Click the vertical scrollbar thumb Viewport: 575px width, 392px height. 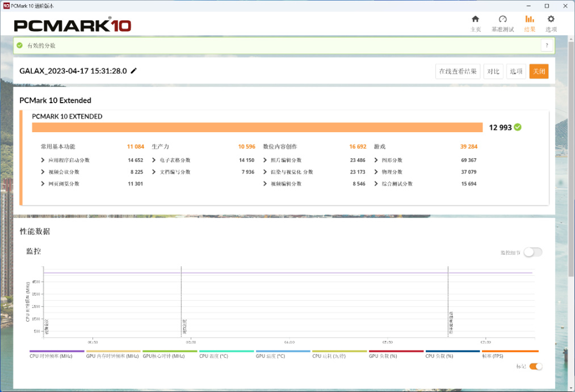click(571, 159)
